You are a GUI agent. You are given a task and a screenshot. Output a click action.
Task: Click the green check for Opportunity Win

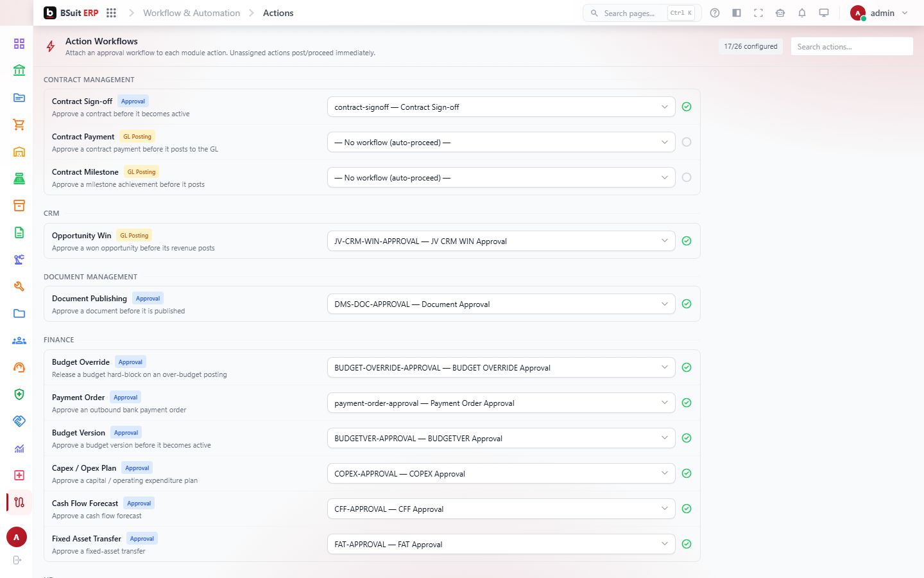pos(687,241)
